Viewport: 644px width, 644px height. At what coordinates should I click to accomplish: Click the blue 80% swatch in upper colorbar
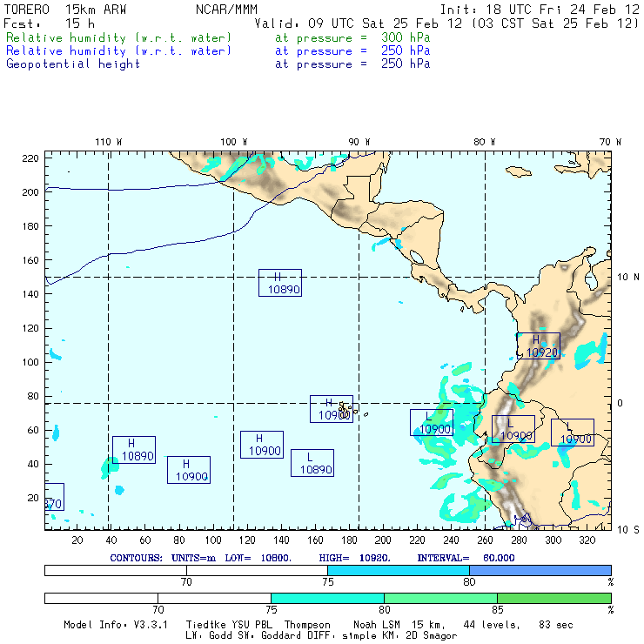coord(540,570)
